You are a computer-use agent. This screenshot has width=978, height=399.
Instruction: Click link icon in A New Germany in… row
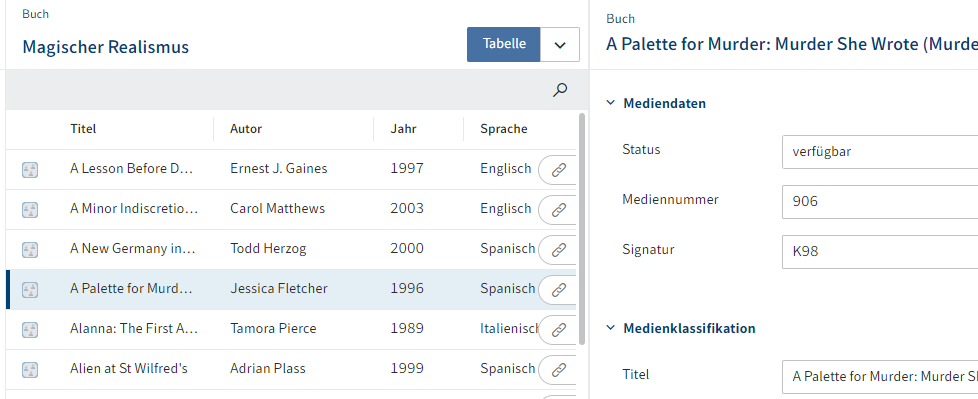pyautogui.click(x=558, y=249)
